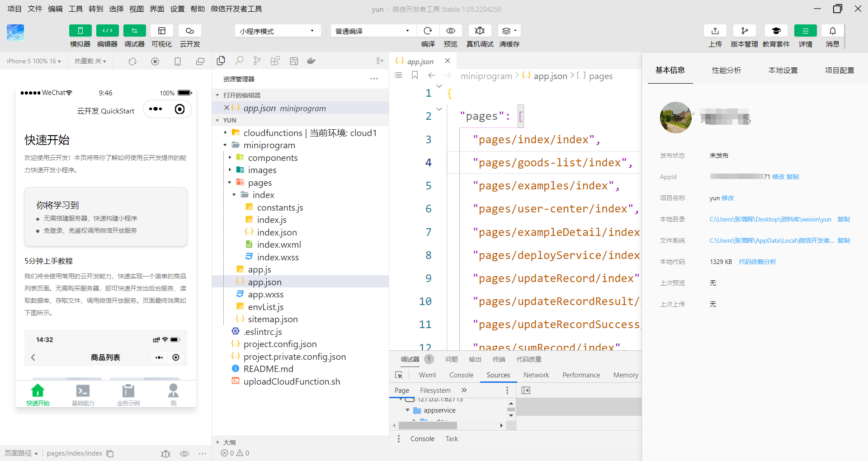This screenshot has height=461, width=868.
Task: Click the AppId 复制 link
Action: (793, 177)
